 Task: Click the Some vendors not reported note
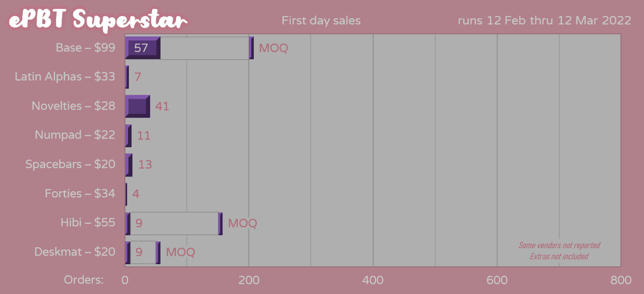click(x=559, y=246)
